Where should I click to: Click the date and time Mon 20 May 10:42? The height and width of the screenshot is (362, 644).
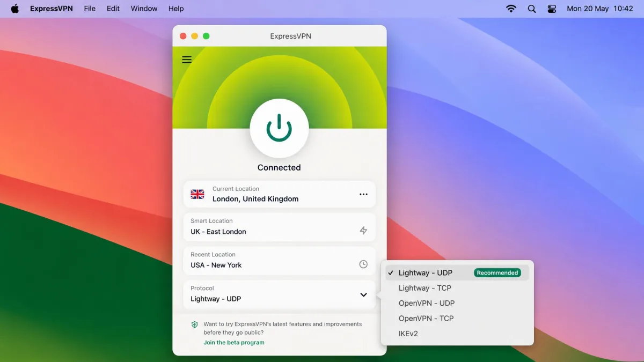click(600, 9)
